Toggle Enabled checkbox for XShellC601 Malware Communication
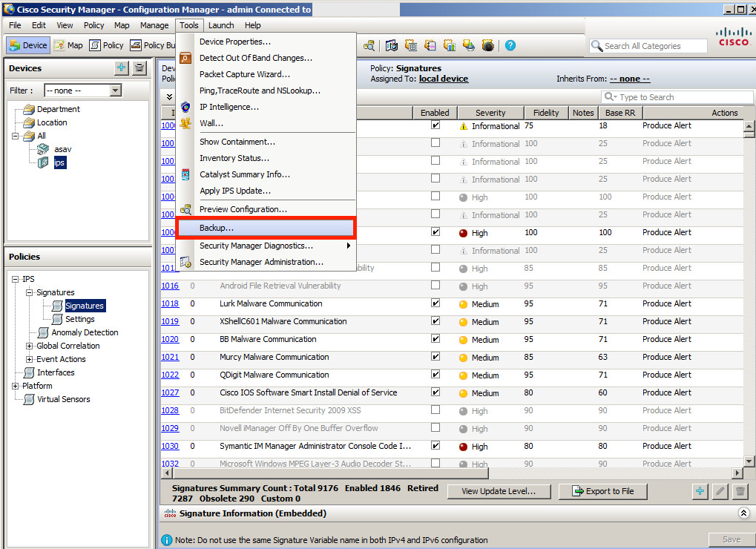756x549 pixels. 435,321
